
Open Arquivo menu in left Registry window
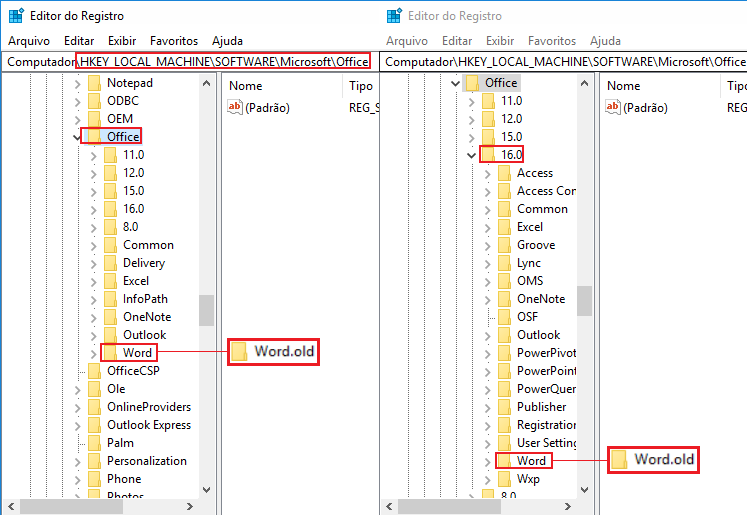click(x=29, y=41)
